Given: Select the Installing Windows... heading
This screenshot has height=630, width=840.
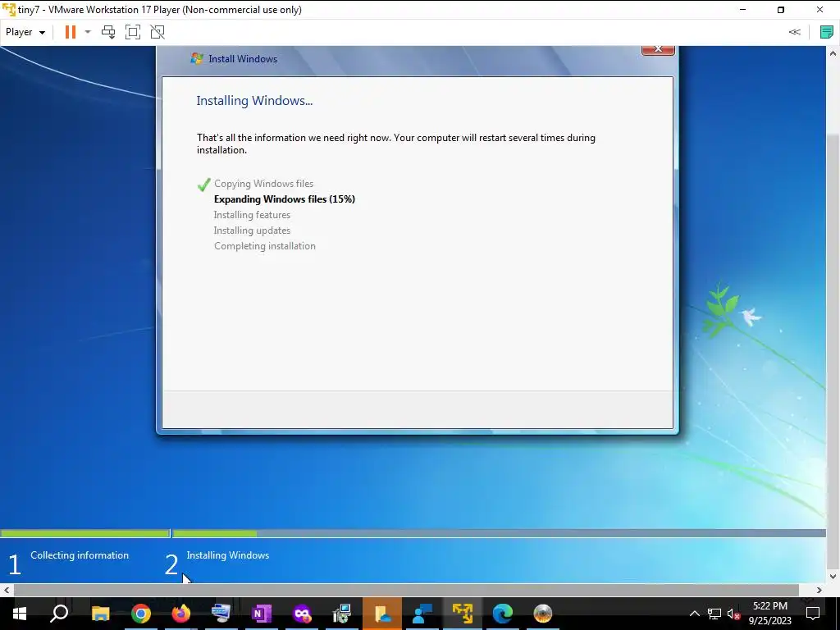Looking at the screenshot, I should [x=254, y=101].
